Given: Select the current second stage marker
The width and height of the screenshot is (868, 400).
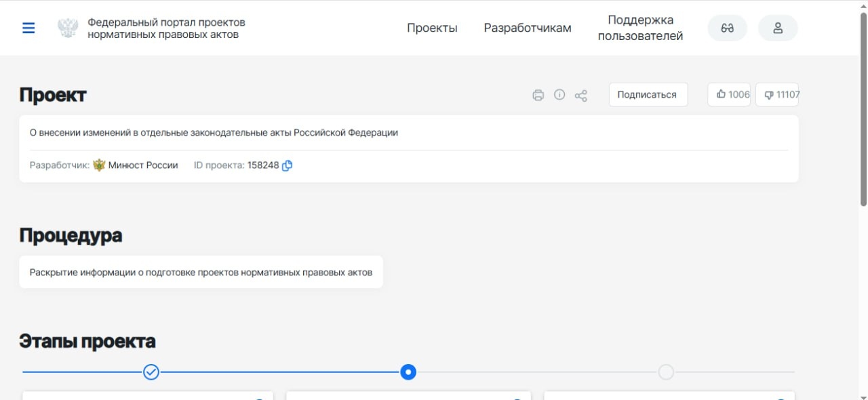Looking at the screenshot, I should click(408, 372).
